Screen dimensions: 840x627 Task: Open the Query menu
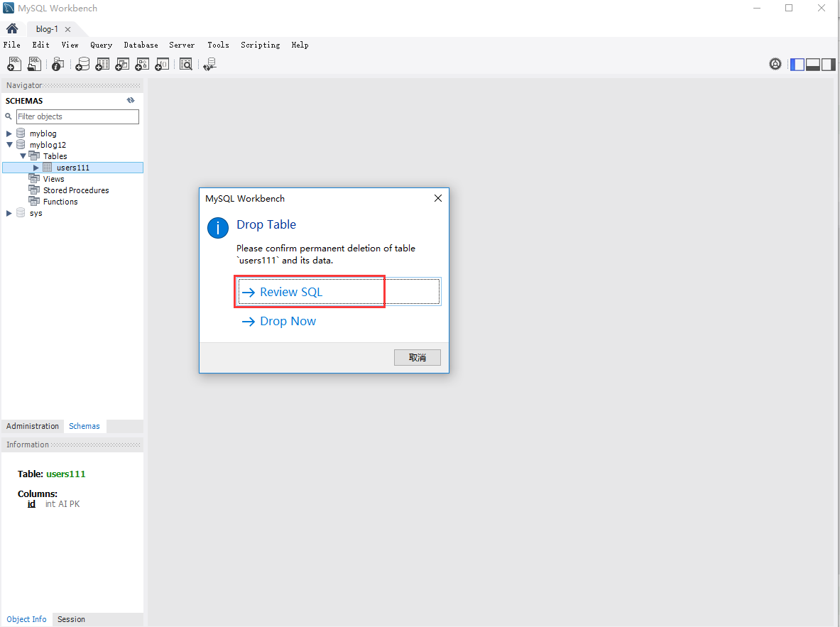point(102,45)
